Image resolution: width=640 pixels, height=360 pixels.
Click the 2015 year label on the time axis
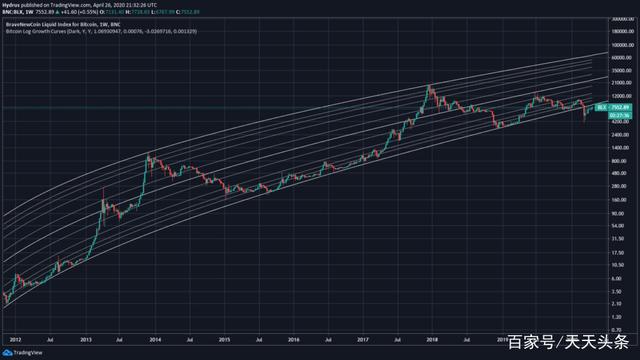click(224, 340)
